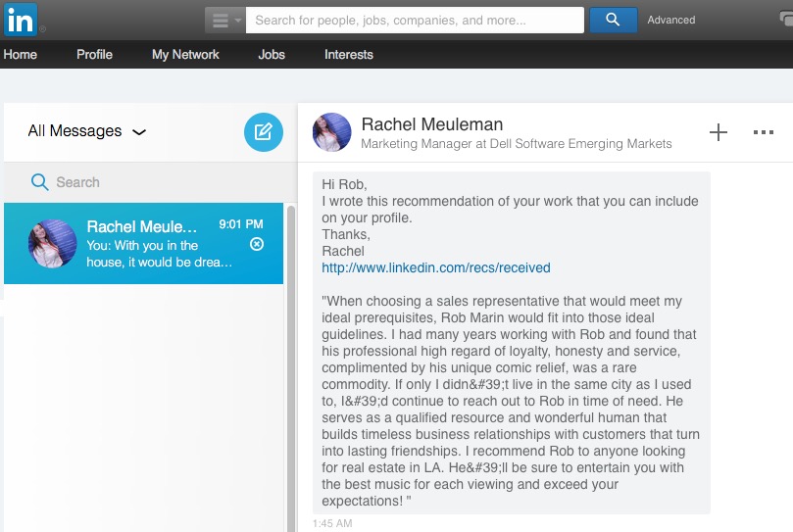Click the Rachel Meuleman name heading
793x532 pixels.
[432, 124]
